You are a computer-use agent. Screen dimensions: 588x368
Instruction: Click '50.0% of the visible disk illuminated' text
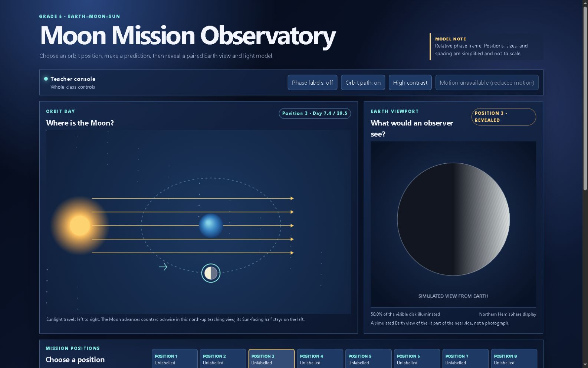tap(405, 314)
